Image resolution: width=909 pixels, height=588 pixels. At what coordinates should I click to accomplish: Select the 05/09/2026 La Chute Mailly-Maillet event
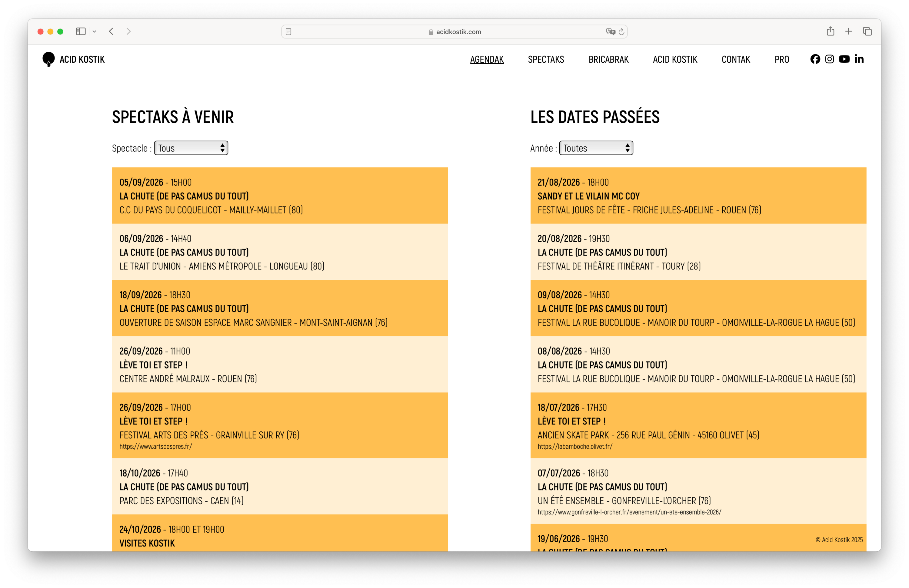[x=280, y=195]
